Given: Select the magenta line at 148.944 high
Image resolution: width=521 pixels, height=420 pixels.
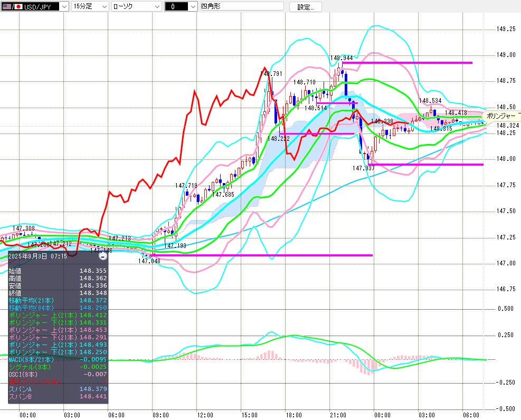Looking at the screenshot, I should [407, 62].
